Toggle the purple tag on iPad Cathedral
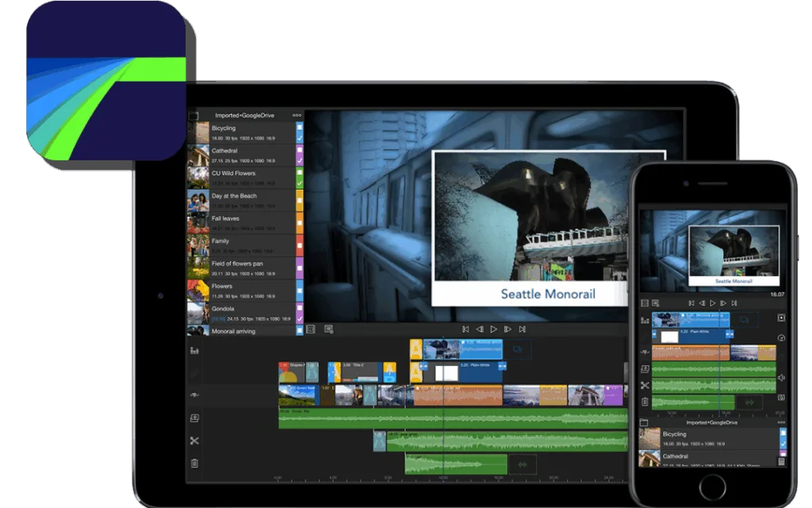812x508 pixels. [299, 156]
